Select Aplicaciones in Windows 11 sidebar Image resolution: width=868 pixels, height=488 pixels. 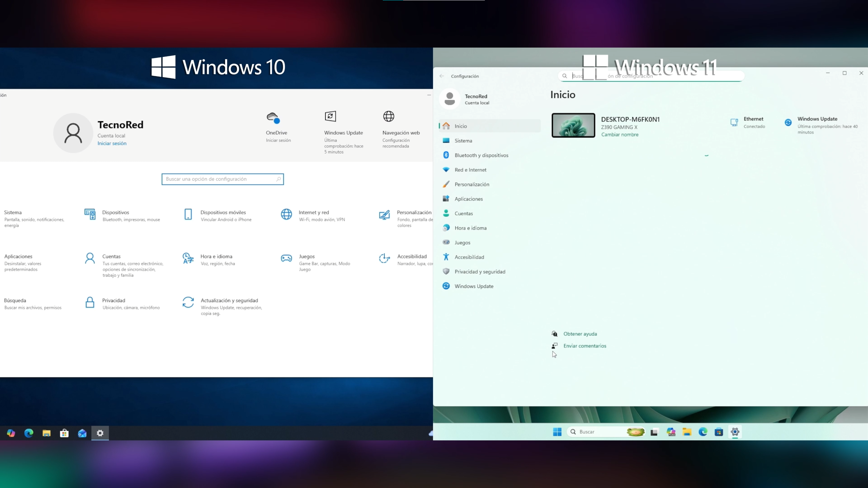click(x=490, y=199)
